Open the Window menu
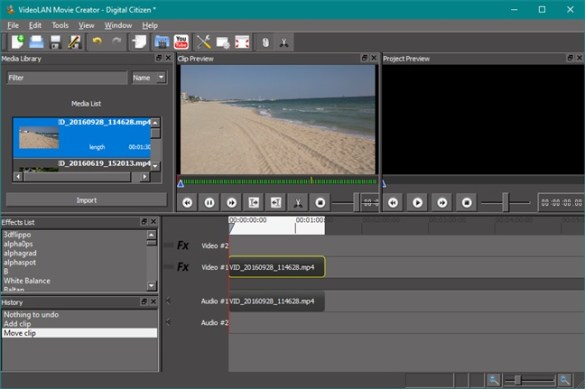Screen dimensions: 585x389 (118, 25)
